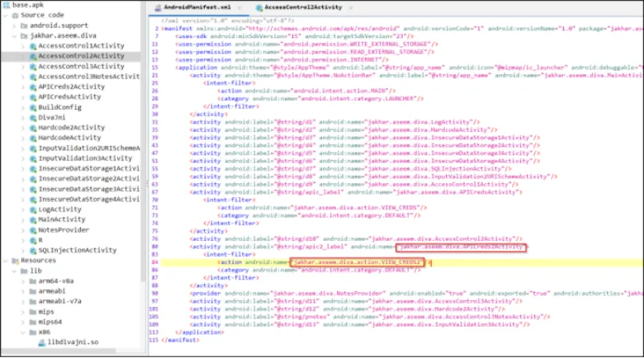This screenshot has height=358, width=644.
Task: Expand the android.support package node
Action: [x=14, y=26]
